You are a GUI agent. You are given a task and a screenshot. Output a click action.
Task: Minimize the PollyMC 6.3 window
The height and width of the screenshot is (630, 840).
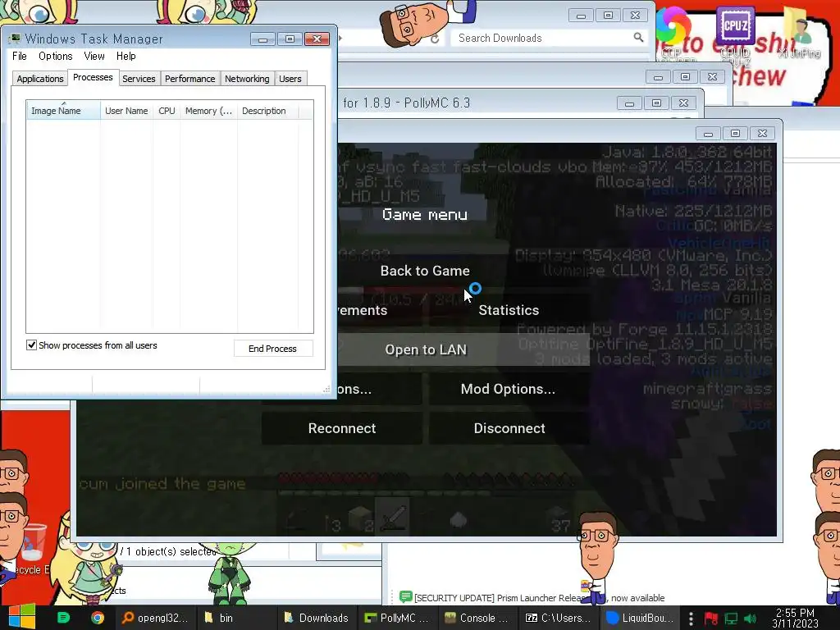point(629,103)
